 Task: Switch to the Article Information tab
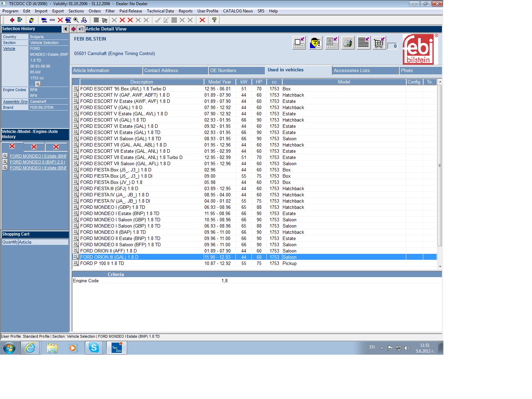107,71
